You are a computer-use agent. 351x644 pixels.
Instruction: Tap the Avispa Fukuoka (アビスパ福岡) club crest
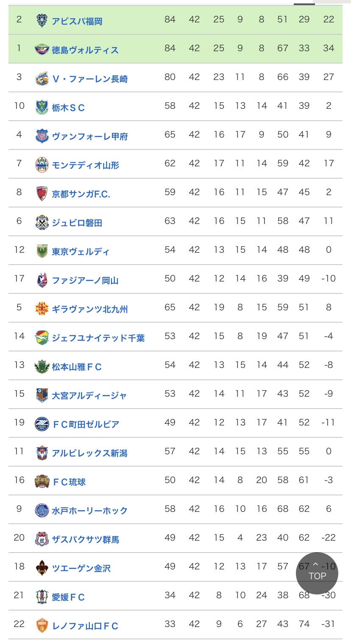pyautogui.click(x=42, y=20)
